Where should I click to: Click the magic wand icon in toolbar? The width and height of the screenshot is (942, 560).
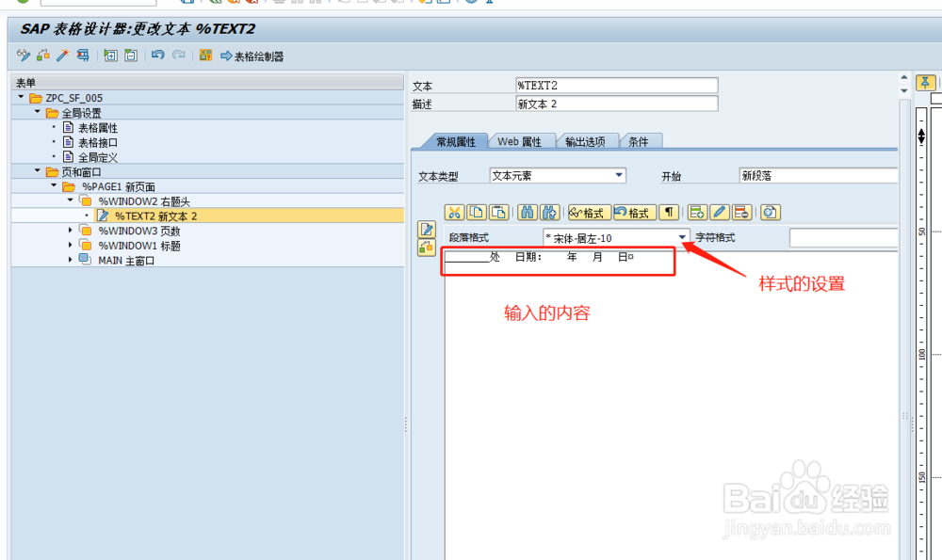pos(63,56)
